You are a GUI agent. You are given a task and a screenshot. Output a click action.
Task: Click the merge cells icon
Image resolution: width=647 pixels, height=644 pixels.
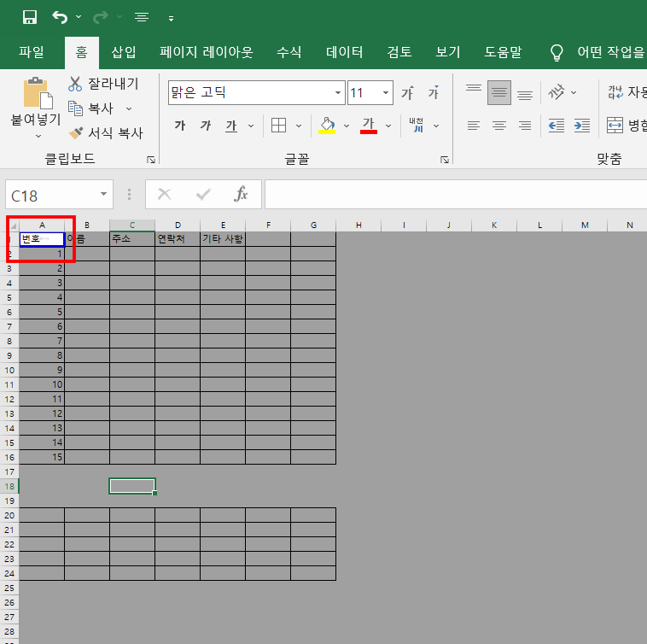[615, 125]
